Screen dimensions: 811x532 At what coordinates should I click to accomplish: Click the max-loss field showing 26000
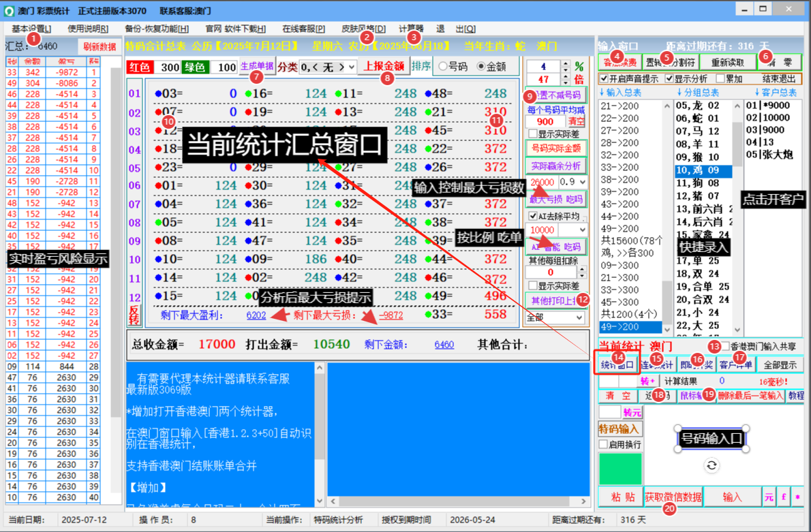coord(542,182)
